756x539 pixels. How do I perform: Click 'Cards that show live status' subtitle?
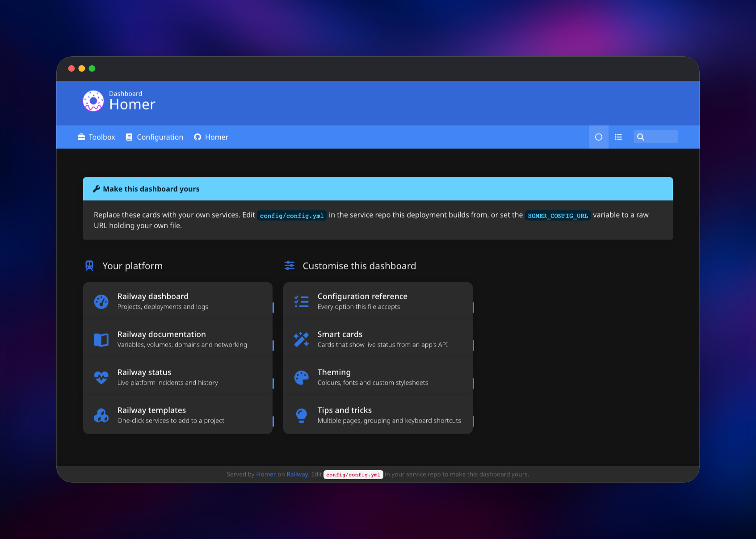(x=382, y=345)
